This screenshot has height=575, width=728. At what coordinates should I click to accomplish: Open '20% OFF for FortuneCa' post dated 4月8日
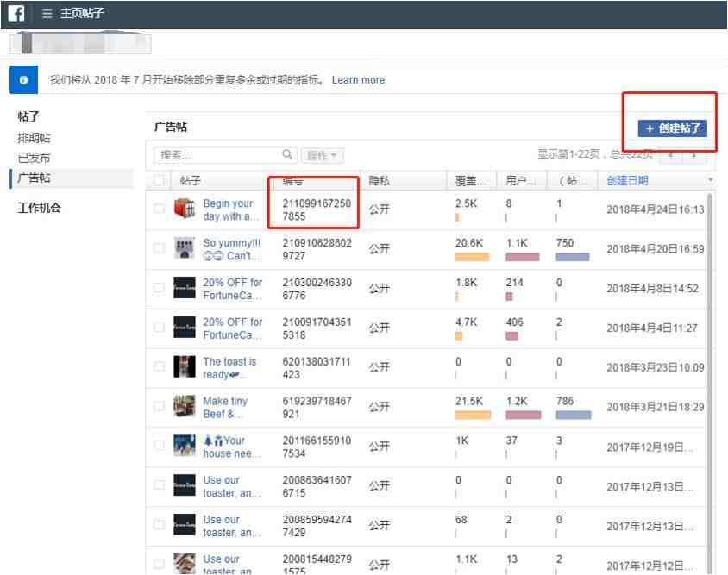233,289
